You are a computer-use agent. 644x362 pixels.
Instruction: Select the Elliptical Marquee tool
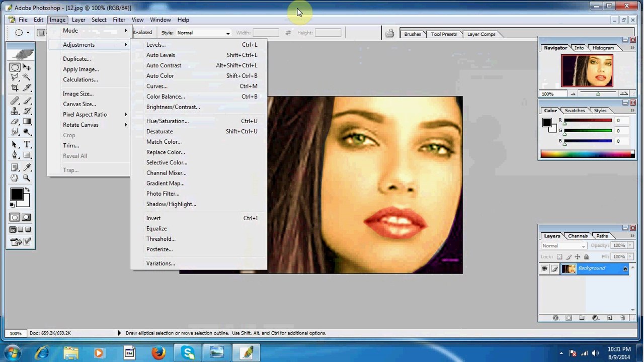pyautogui.click(x=15, y=67)
